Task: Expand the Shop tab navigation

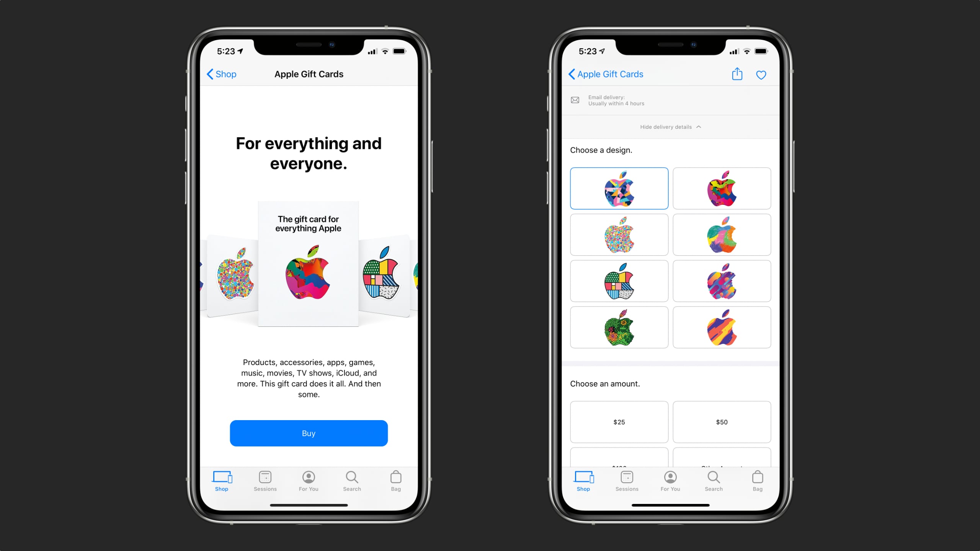Action: pyautogui.click(x=221, y=481)
